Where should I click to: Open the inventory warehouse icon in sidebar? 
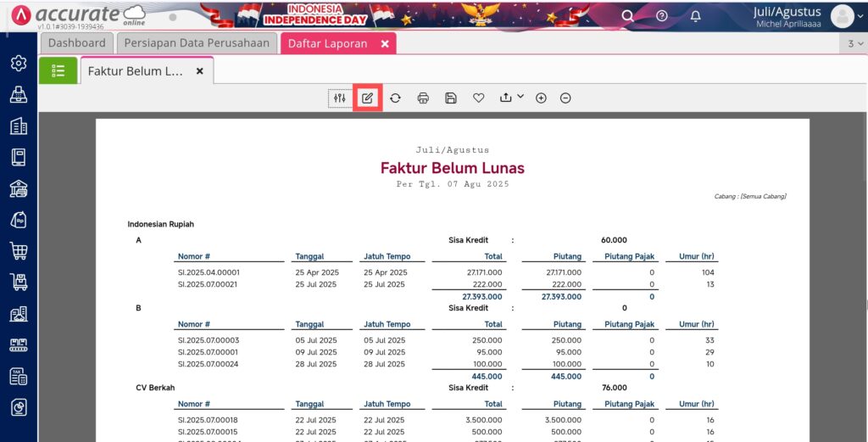[x=19, y=314]
